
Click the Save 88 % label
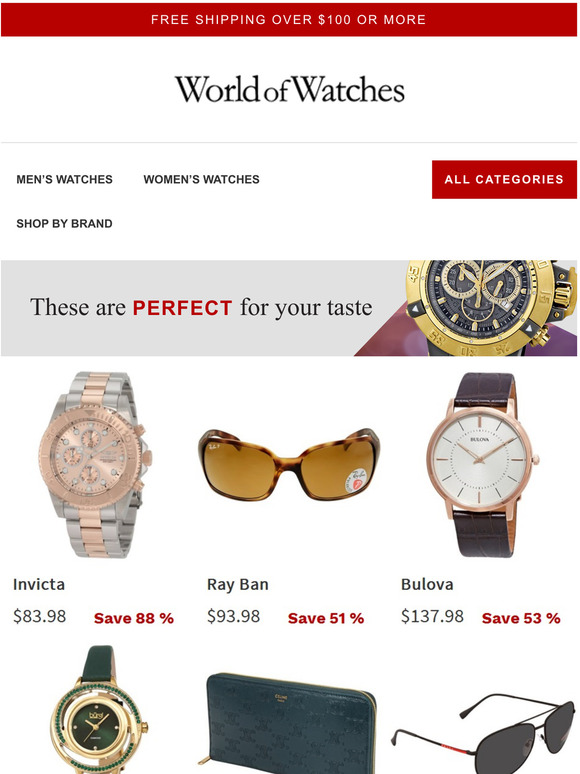(134, 618)
